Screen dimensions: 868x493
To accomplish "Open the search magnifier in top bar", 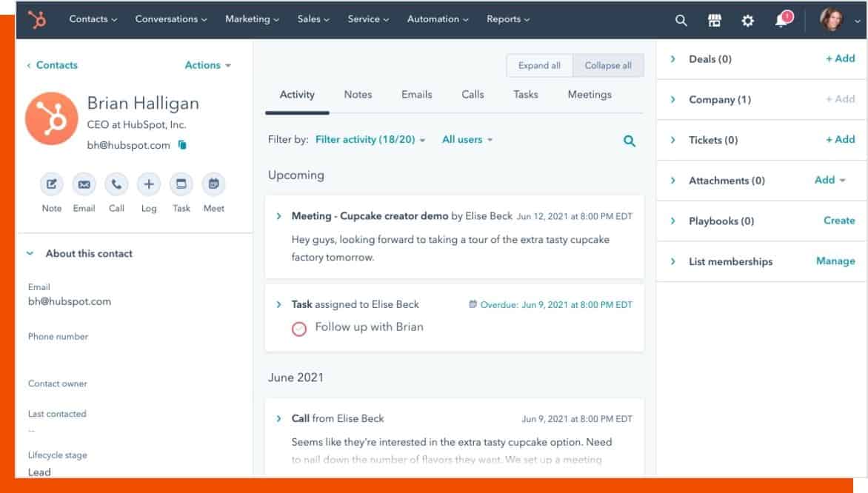I will point(681,21).
